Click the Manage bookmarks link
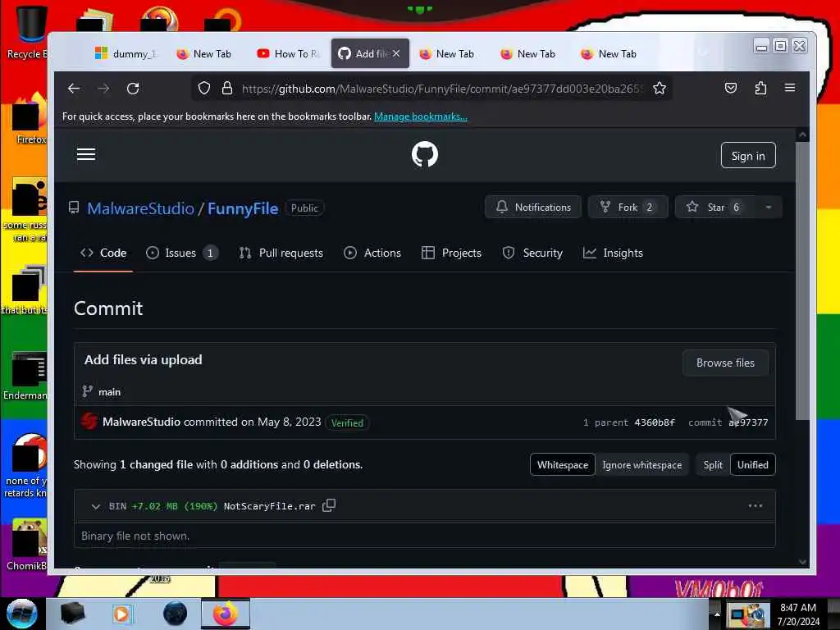 (x=421, y=116)
